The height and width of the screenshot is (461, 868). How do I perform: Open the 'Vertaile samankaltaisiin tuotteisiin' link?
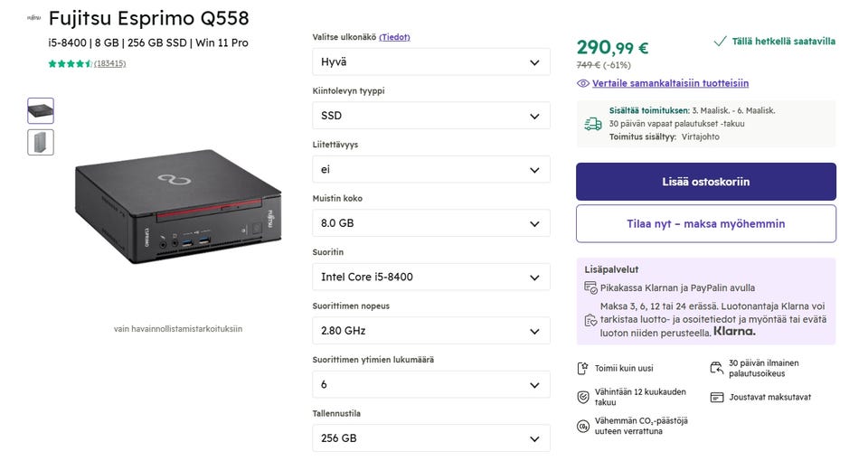pos(670,83)
